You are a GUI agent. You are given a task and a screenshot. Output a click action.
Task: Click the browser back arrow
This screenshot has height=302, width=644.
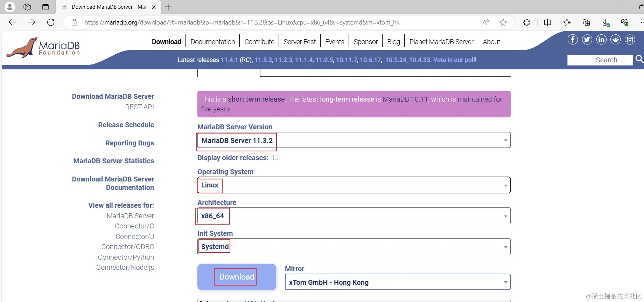click(12, 22)
